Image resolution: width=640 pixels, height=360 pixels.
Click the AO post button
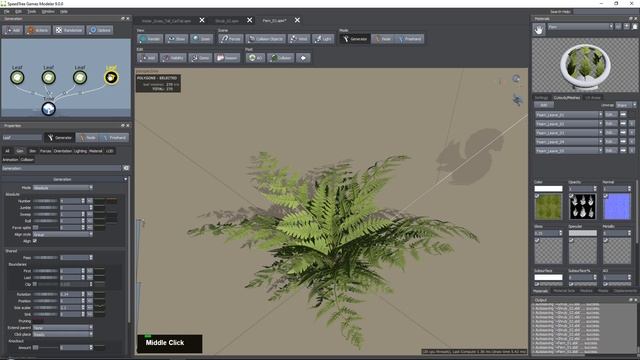255,58
